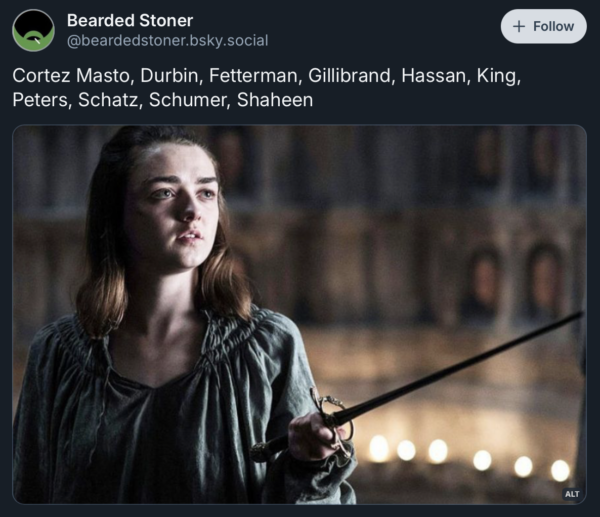Open the attached photo in the post

[x=299, y=314]
